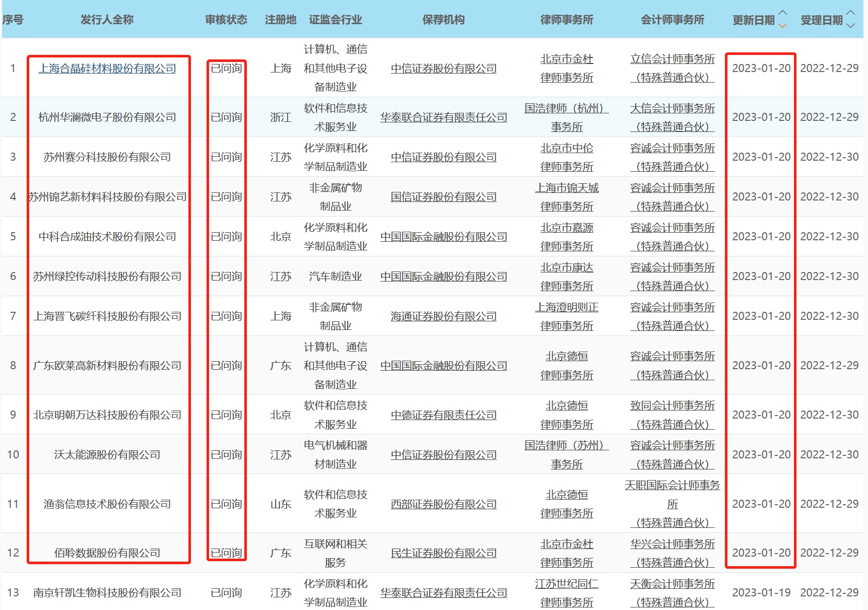868x610 pixels.
Task: Open issuer 上海晋飞碳纤科技股份有限公司
Action: pos(107,316)
